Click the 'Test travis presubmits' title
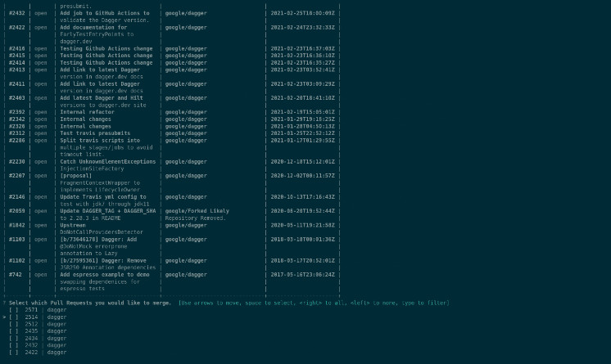611x364 pixels. [95, 133]
